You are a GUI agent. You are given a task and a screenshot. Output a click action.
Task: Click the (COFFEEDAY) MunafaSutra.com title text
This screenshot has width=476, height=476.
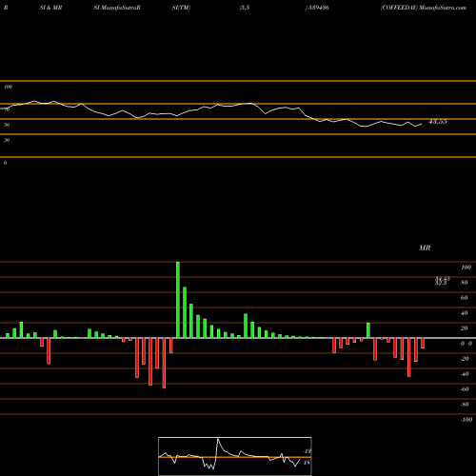click(424, 8)
